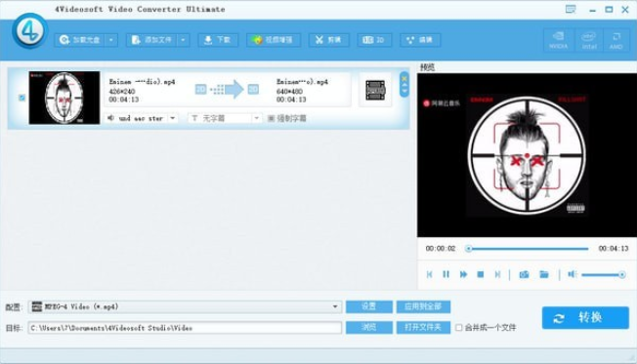Stop the preview playback
Screen dimensions: 637x364
click(x=480, y=275)
